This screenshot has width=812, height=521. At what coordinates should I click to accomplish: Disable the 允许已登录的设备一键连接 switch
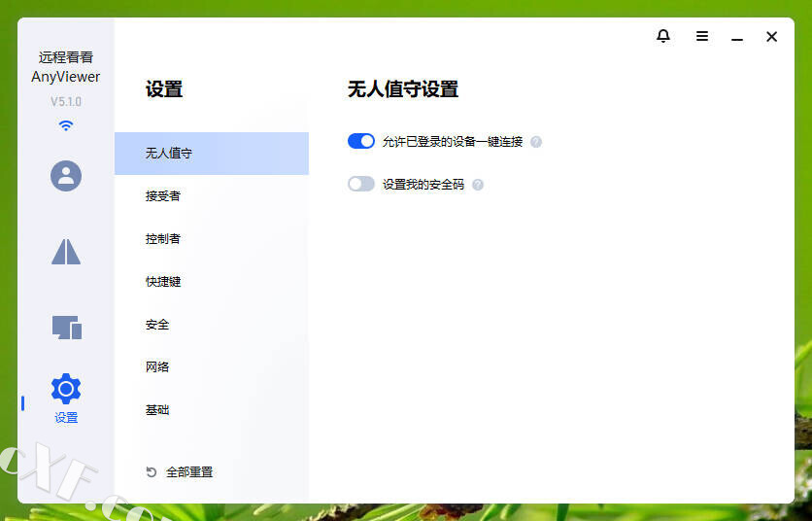[361, 141]
